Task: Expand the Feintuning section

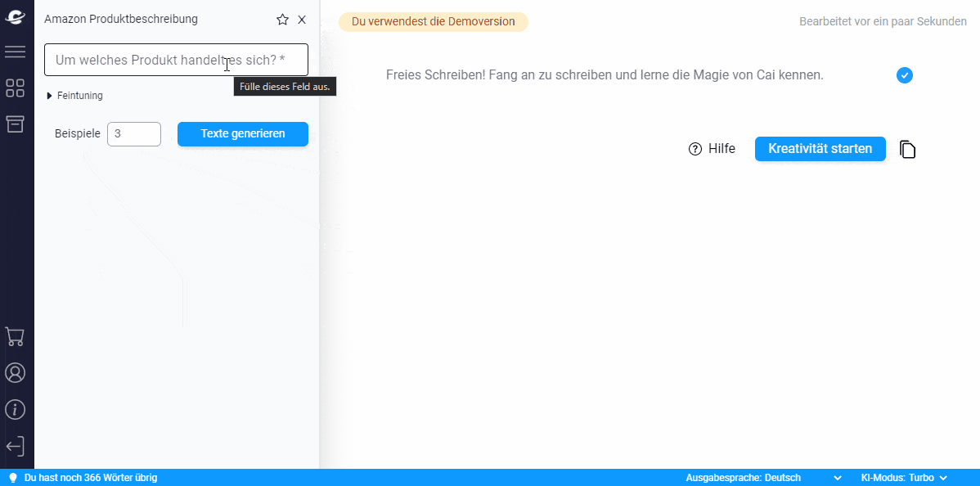Action: [x=75, y=96]
